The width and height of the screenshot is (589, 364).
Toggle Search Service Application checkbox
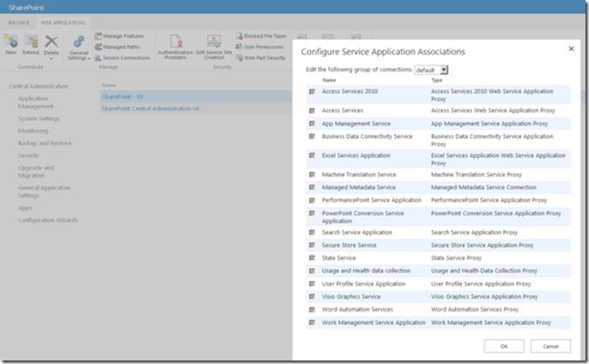[312, 233]
